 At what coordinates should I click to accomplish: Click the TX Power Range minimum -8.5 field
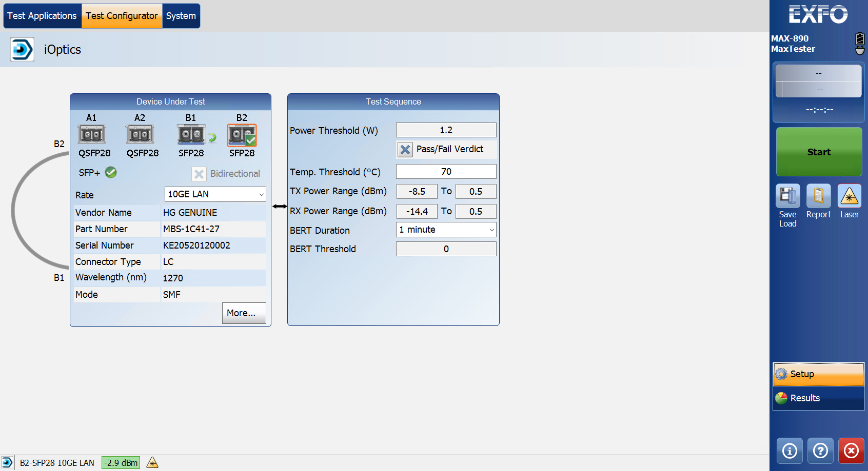(x=417, y=192)
